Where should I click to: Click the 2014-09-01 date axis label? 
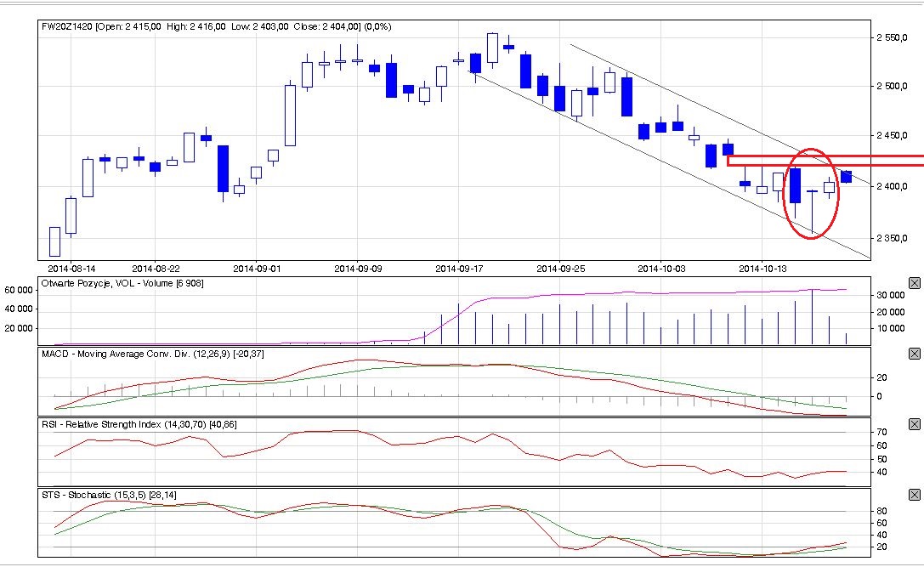coord(257,269)
